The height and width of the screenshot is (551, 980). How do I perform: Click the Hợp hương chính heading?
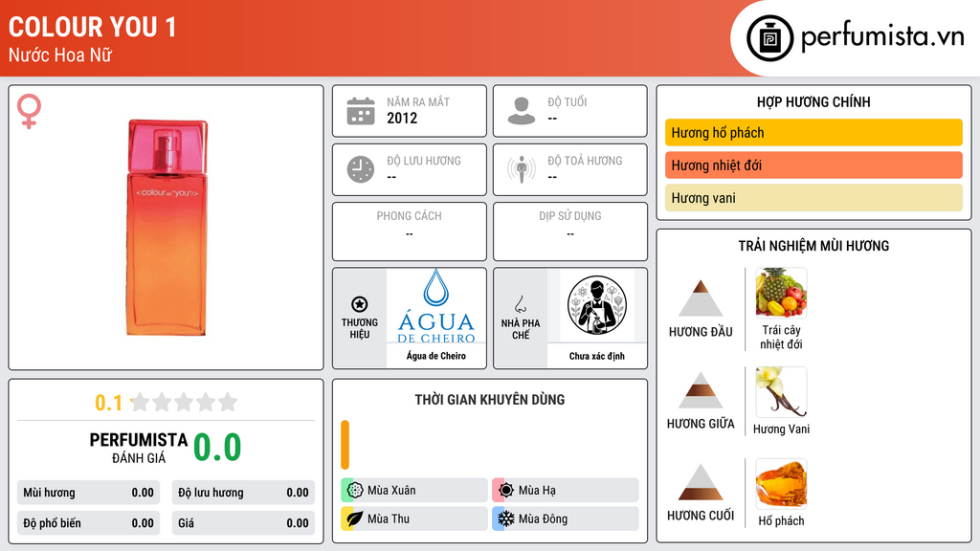[x=813, y=101]
